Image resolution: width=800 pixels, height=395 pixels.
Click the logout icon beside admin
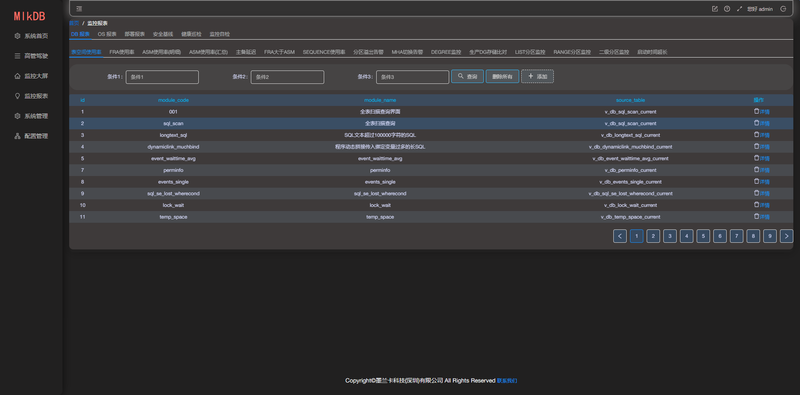[x=783, y=9]
